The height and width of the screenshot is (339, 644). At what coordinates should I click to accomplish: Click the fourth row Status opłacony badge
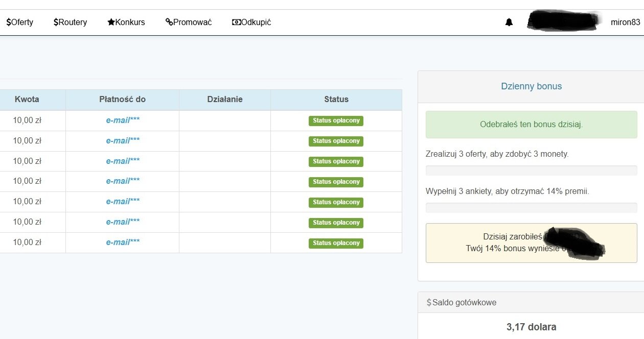[x=336, y=182]
